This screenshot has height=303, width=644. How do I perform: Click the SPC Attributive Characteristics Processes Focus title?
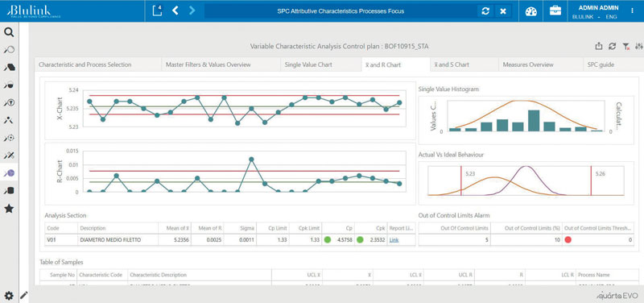(x=341, y=11)
